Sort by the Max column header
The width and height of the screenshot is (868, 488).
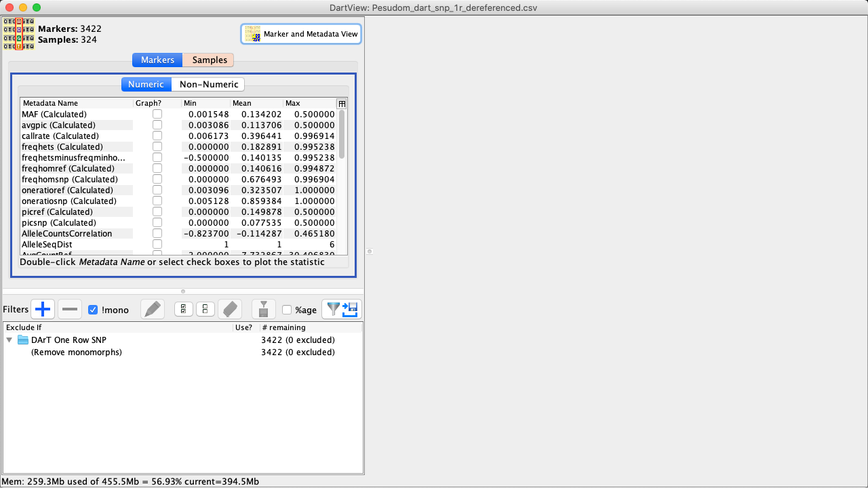[310, 103]
